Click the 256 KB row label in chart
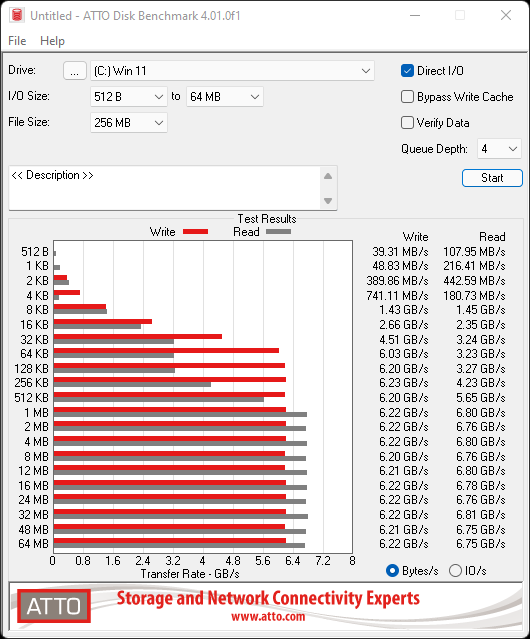The width and height of the screenshot is (530, 639). 31,383
